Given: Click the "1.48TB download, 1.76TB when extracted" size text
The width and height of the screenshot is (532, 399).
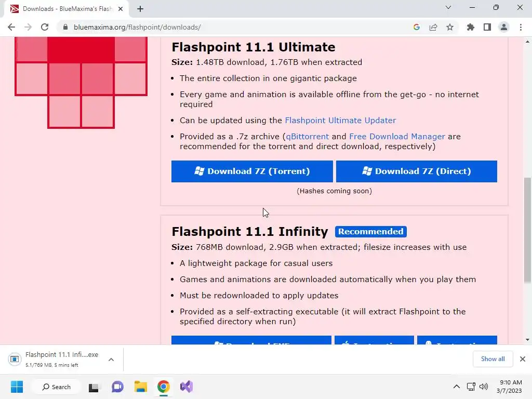Looking at the screenshot, I should point(279,62).
